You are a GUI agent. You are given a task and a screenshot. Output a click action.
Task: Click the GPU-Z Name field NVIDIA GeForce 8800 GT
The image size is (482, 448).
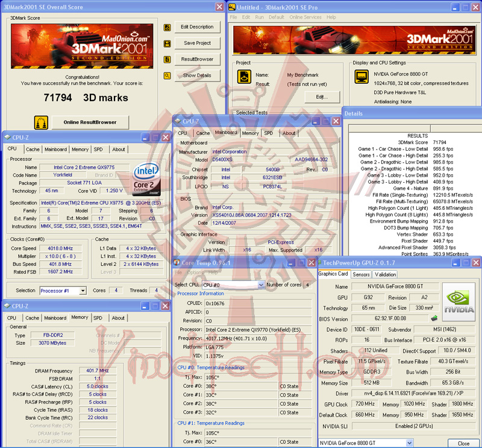click(395, 286)
